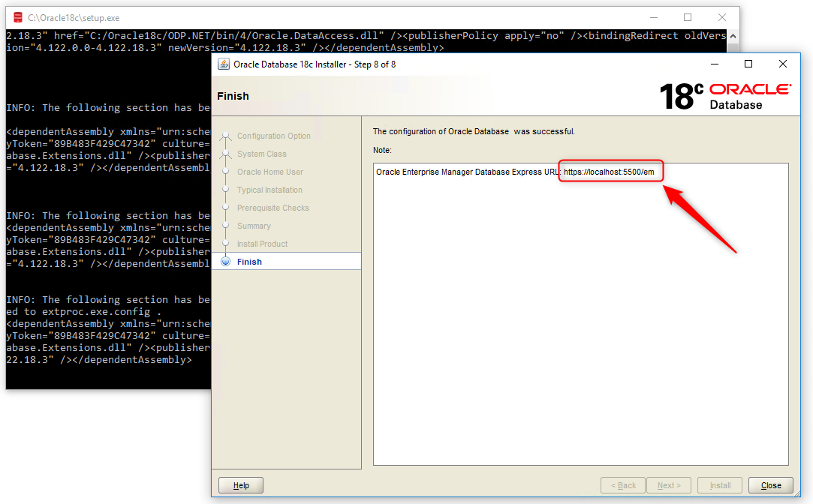The height and width of the screenshot is (504, 813).
Task: Select the Prerequisite Checks step
Action: tap(273, 208)
